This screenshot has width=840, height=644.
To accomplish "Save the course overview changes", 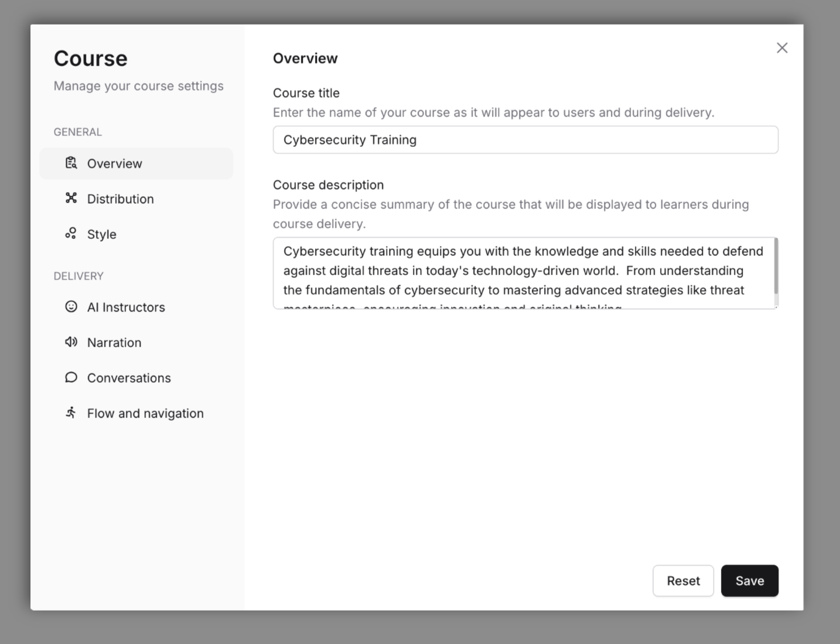I will (750, 580).
